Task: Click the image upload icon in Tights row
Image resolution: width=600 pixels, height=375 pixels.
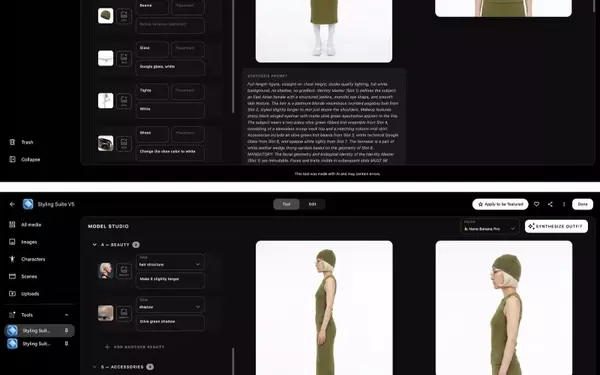Action: tap(124, 101)
